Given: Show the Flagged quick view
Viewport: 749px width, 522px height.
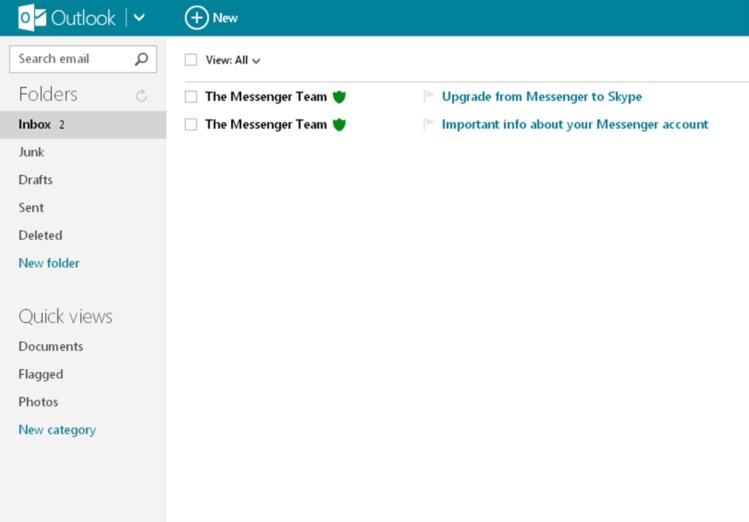Looking at the screenshot, I should pos(40,374).
